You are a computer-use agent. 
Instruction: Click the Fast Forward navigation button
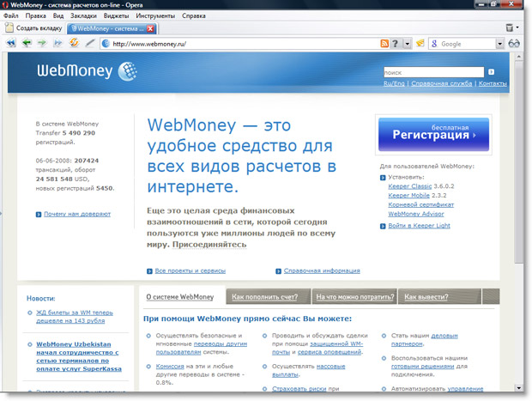pyautogui.click(x=57, y=43)
